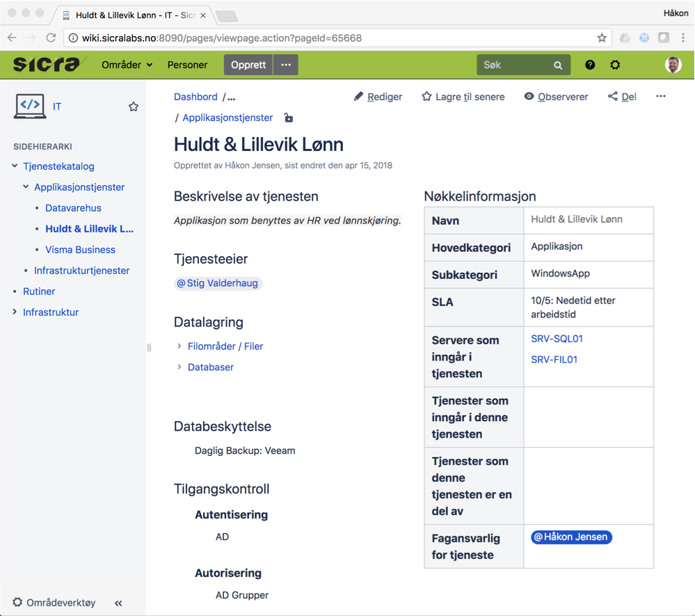695x616 pixels.
Task: Click the WindowsApp Subkategori value
Action: point(560,273)
